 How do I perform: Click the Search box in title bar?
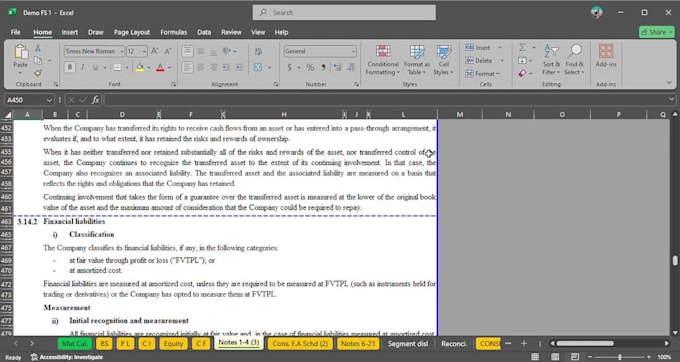[344, 13]
